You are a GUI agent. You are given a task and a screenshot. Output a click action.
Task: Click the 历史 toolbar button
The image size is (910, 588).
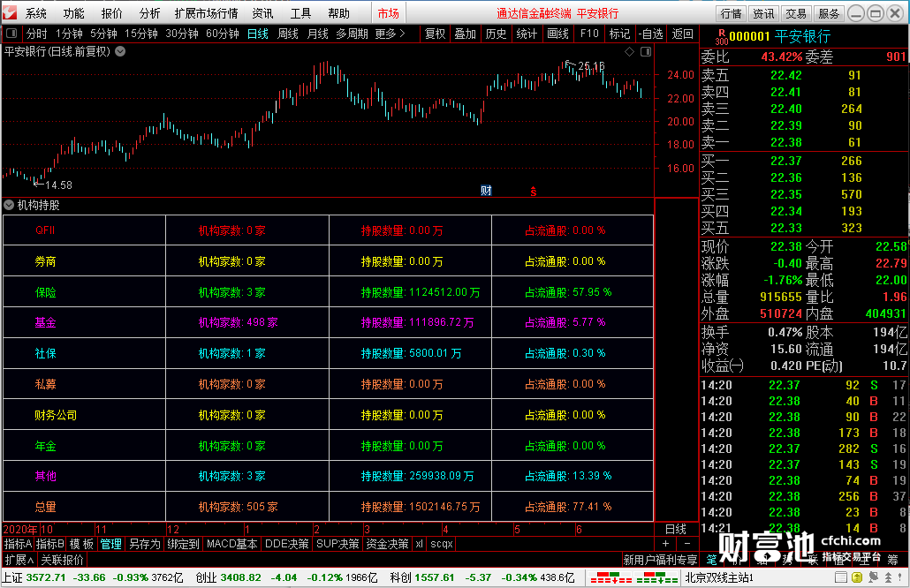click(x=496, y=34)
